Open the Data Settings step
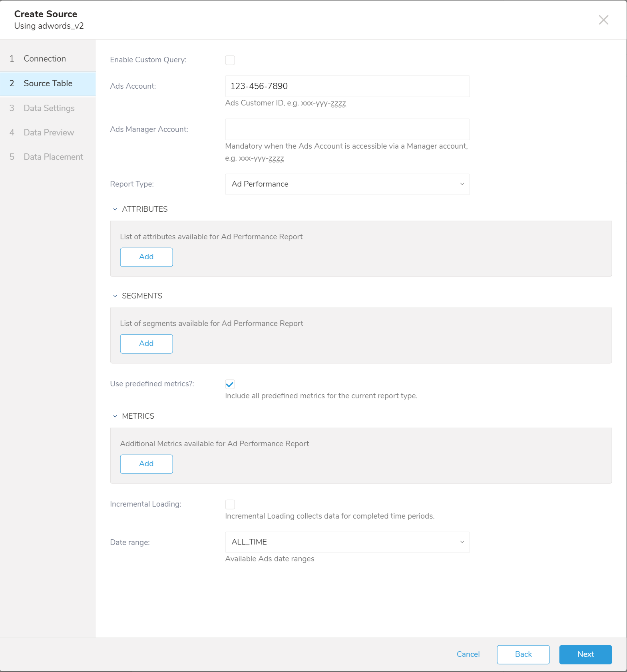The image size is (627, 672). [49, 108]
